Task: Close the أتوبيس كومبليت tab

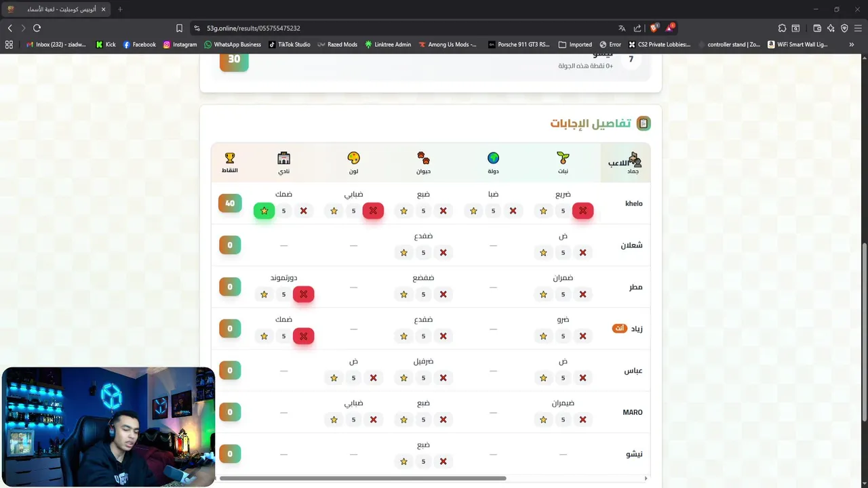Action: [x=103, y=9]
